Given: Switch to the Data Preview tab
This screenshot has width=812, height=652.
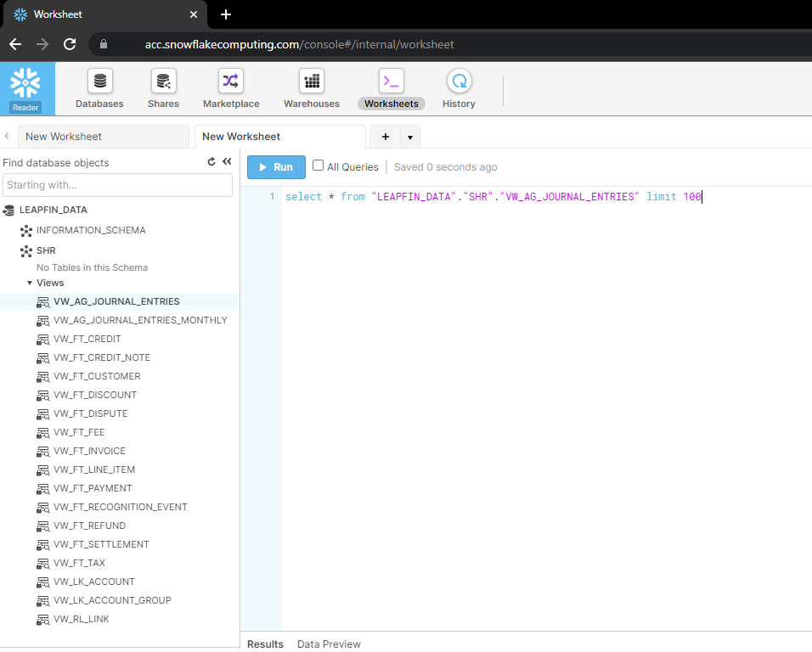Looking at the screenshot, I should coord(329,644).
